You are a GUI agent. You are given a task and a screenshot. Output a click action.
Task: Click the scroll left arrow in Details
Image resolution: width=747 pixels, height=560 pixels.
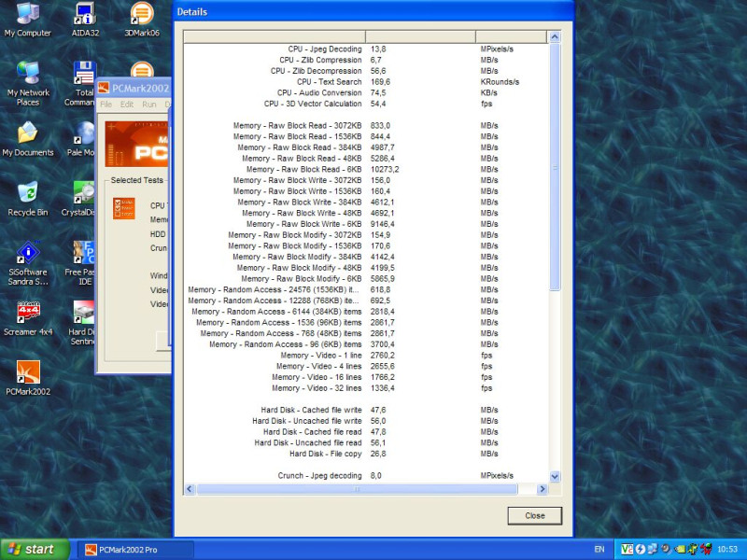[190, 489]
